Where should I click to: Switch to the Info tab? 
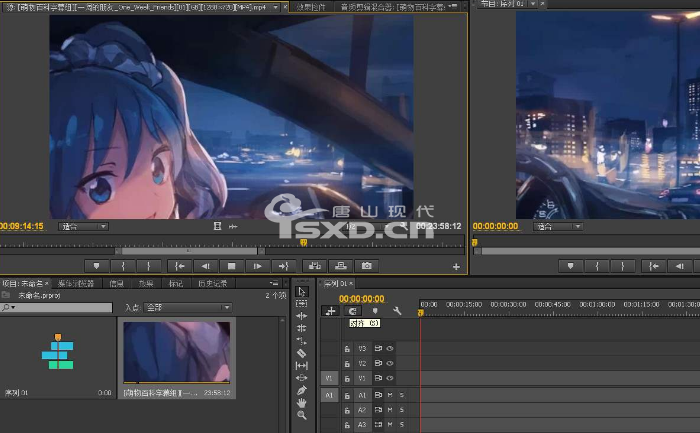[117, 283]
